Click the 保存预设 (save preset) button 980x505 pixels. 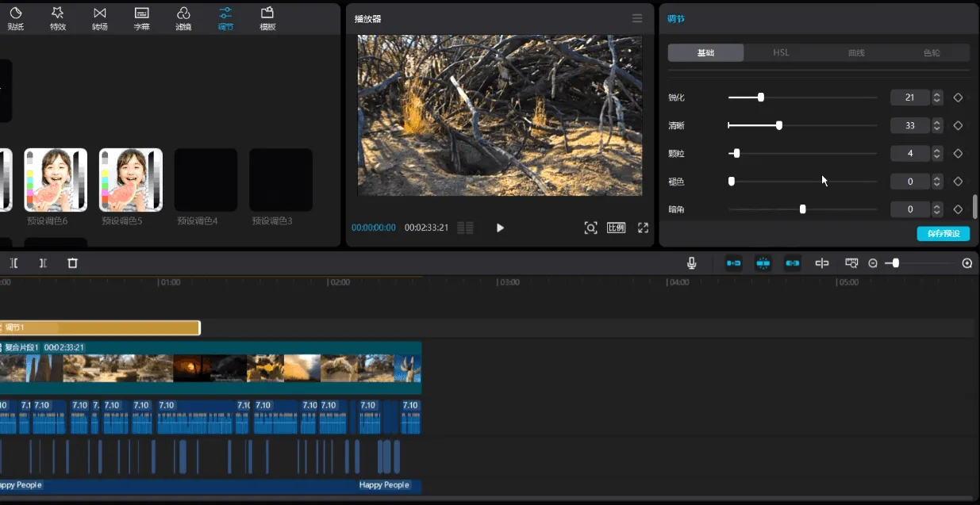pyautogui.click(x=943, y=233)
